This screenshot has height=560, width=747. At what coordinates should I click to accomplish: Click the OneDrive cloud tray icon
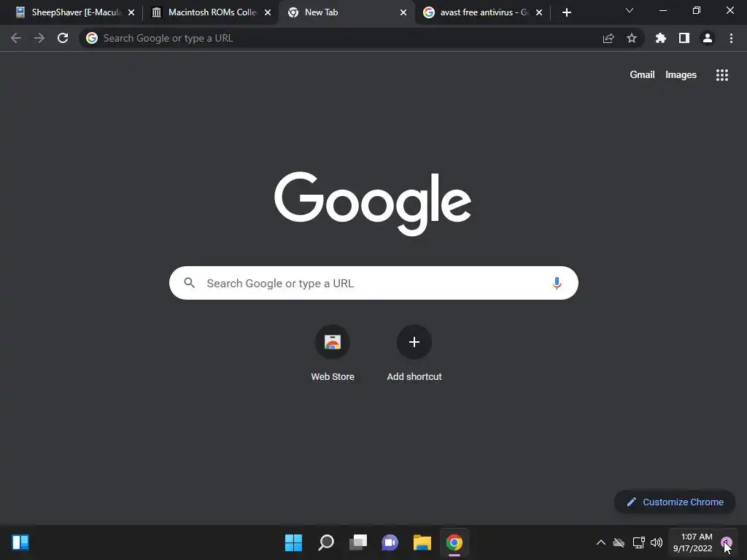[x=619, y=542]
